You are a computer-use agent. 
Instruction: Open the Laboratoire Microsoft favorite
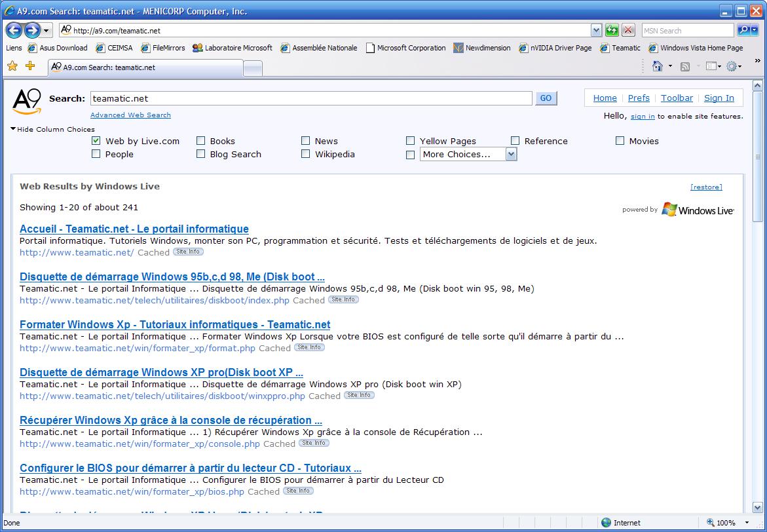pos(233,48)
